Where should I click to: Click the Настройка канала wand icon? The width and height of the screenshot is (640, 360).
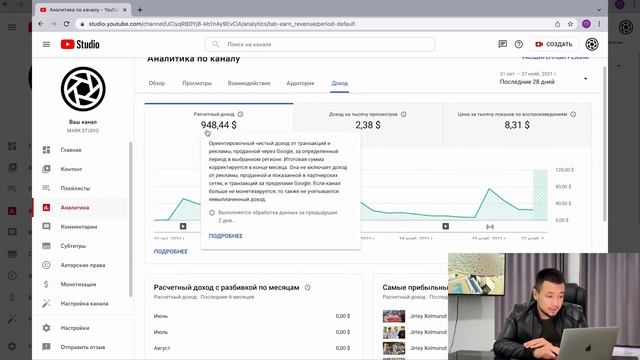(x=47, y=303)
